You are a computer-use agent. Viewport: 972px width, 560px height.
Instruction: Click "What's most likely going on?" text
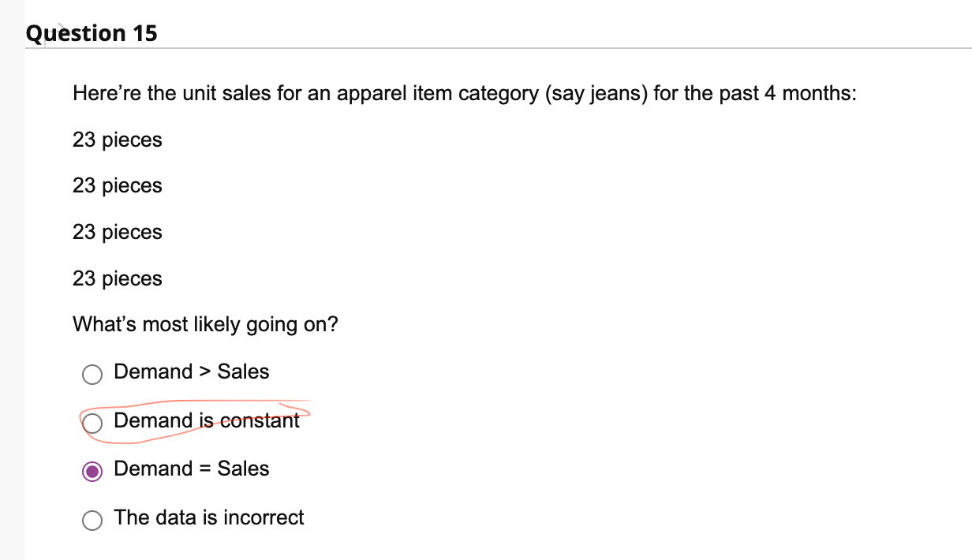tap(205, 325)
